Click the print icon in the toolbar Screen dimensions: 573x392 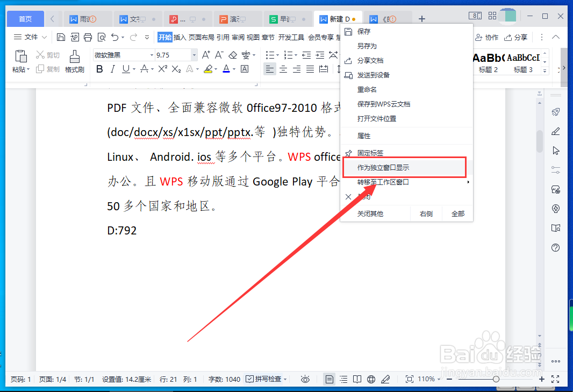click(88, 37)
